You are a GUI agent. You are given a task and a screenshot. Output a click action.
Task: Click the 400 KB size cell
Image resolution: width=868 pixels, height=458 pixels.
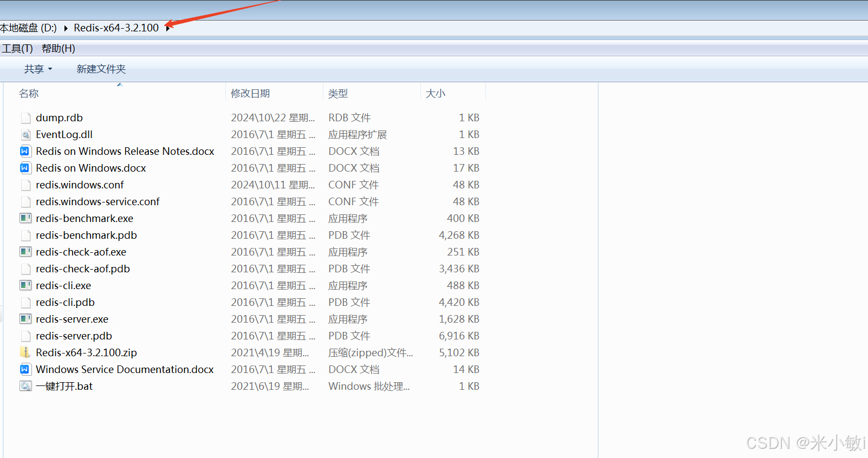coord(463,219)
